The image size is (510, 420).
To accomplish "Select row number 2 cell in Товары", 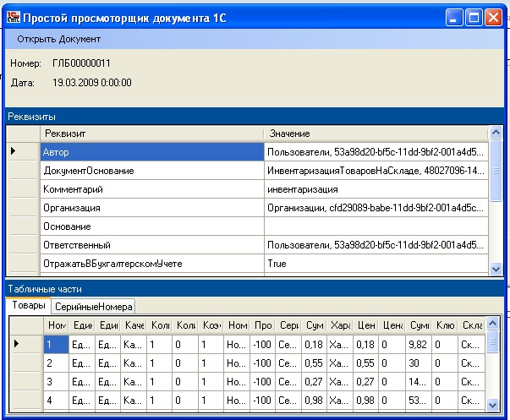I will tap(57, 363).
